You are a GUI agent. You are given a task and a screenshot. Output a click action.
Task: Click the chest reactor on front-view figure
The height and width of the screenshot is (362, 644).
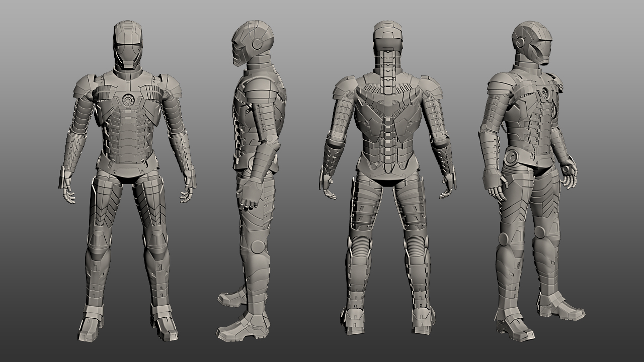(x=128, y=100)
